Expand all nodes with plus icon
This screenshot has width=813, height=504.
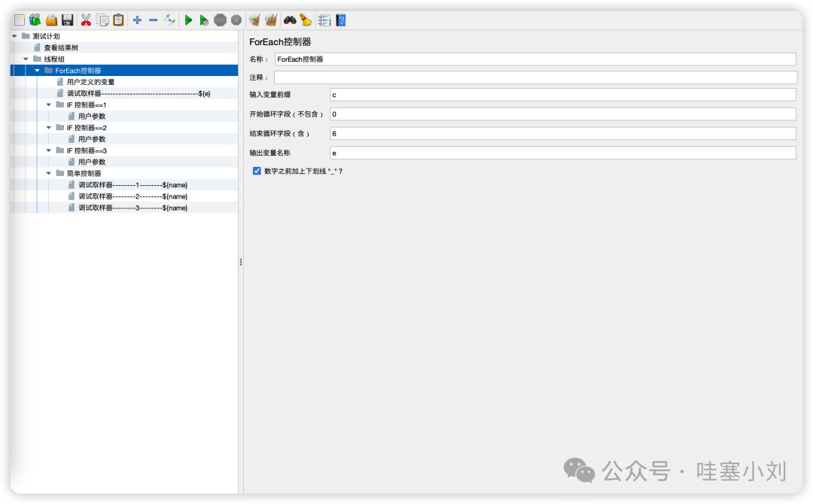pos(138,20)
